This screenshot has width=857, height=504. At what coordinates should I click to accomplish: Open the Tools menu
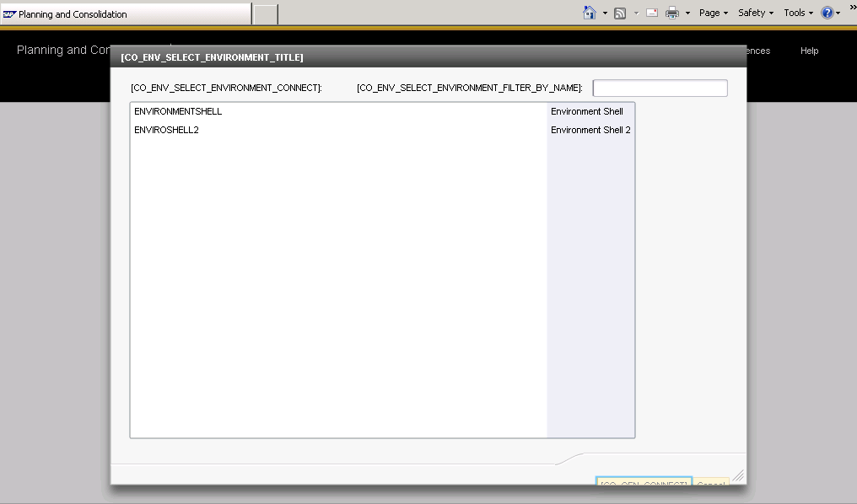[798, 13]
